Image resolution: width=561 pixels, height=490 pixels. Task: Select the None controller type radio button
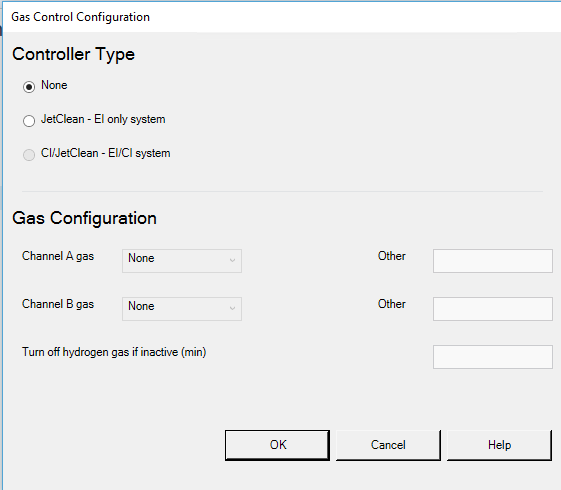(29, 87)
